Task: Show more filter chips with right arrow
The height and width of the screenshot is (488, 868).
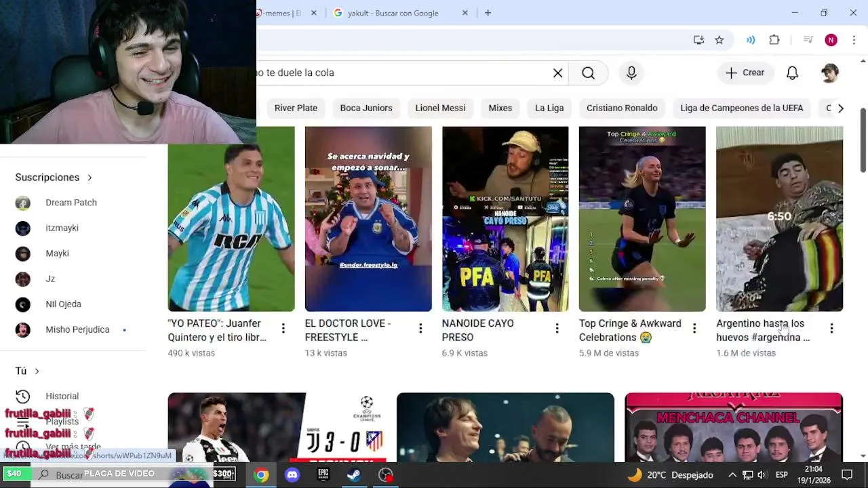Action: tap(840, 108)
